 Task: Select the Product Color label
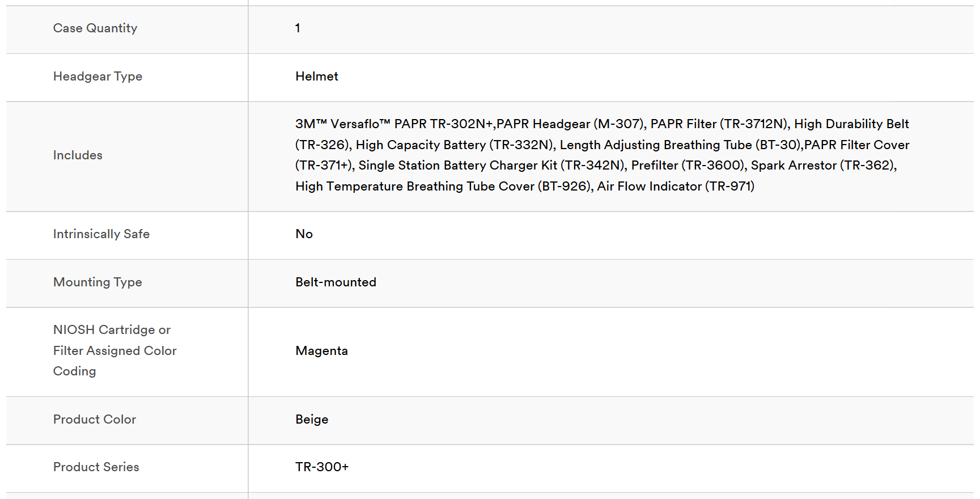tap(95, 419)
